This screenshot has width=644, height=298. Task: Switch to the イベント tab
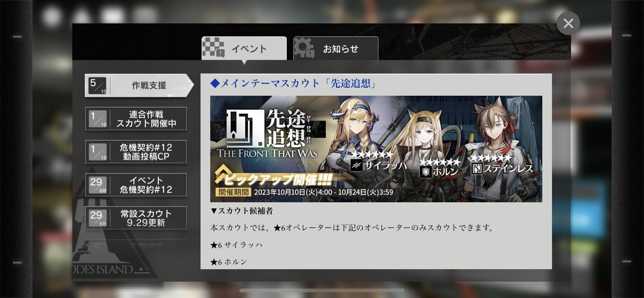(244, 48)
